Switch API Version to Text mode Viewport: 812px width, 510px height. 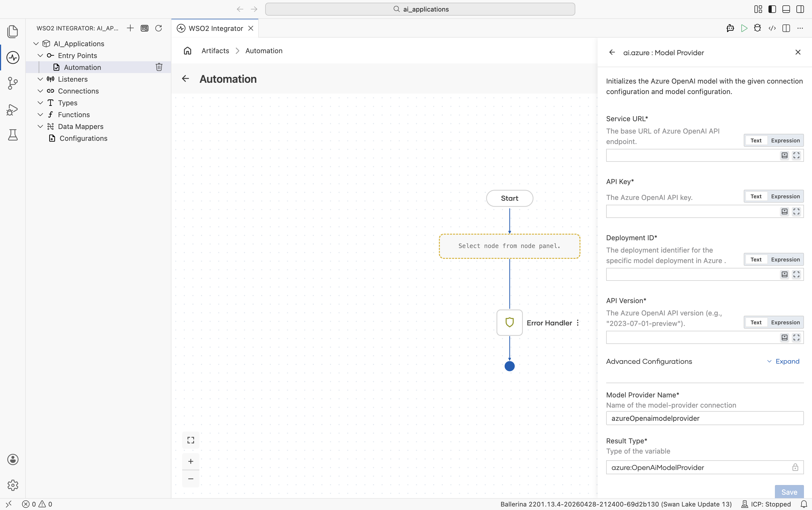[x=756, y=322]
